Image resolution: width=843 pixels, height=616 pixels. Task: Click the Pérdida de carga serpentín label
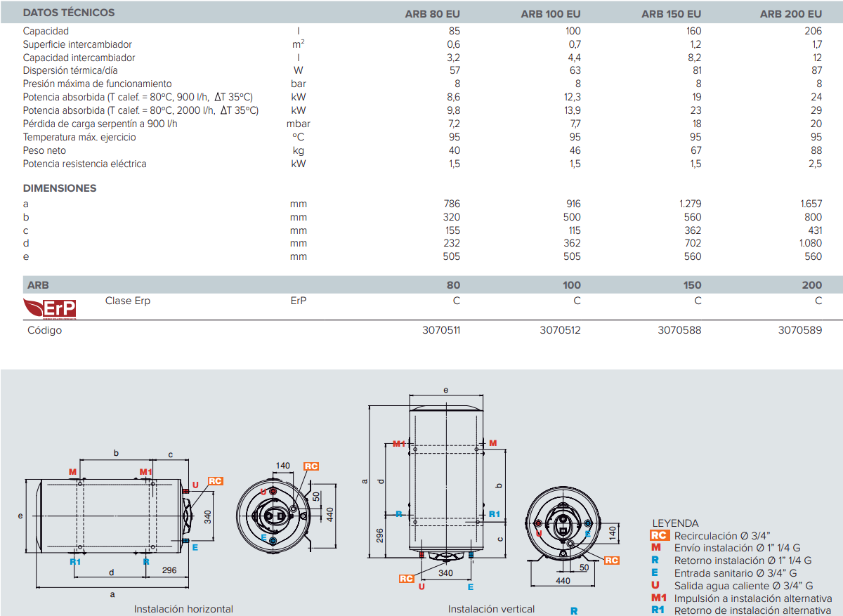[x=100, y=124]
